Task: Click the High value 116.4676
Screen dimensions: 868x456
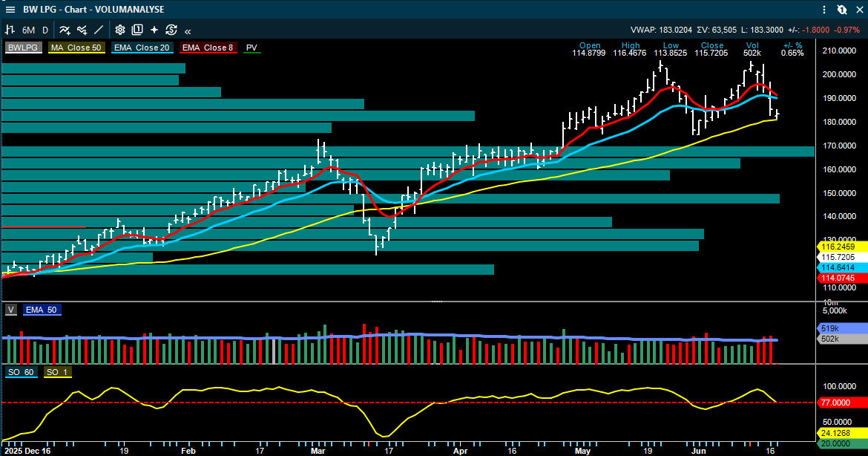Action: (629, 53)
